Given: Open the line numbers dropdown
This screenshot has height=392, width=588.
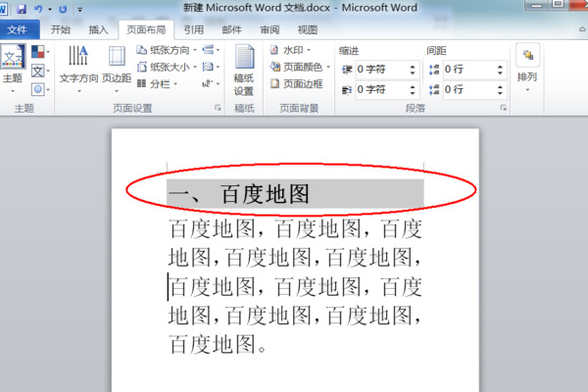Looking at the screenshot, I should (x=211, y=67).
